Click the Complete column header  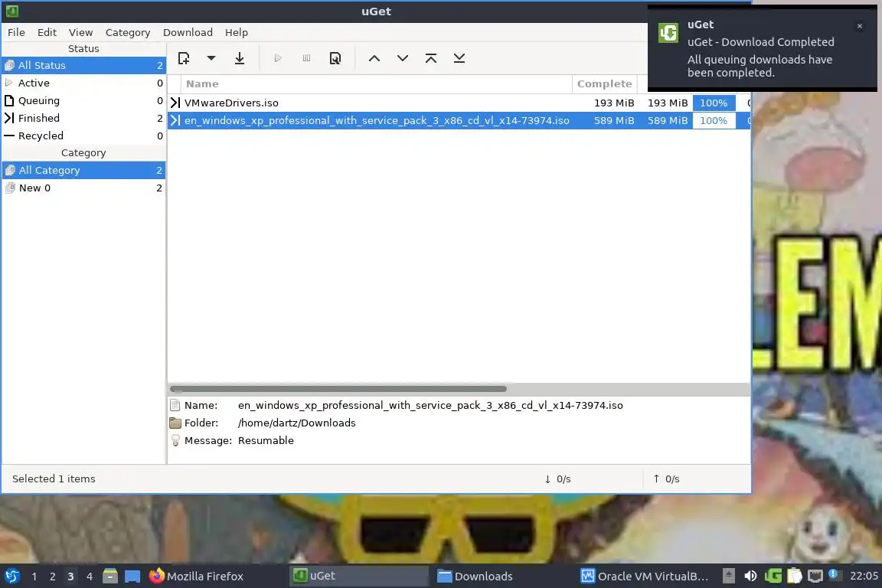click(x=605, y=84)
